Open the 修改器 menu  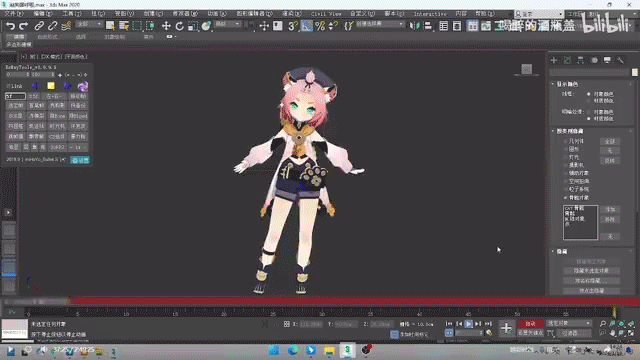(x=185, y=14)
